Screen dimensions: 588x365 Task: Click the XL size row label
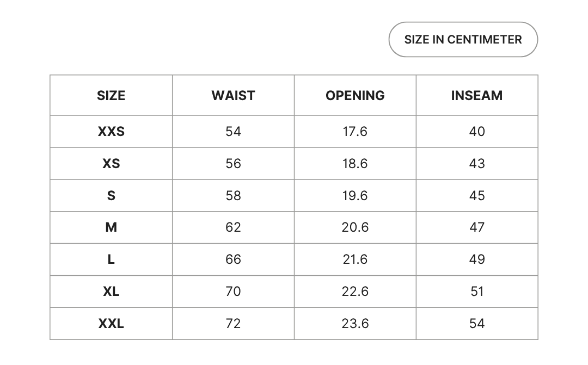tap(111, 292)
